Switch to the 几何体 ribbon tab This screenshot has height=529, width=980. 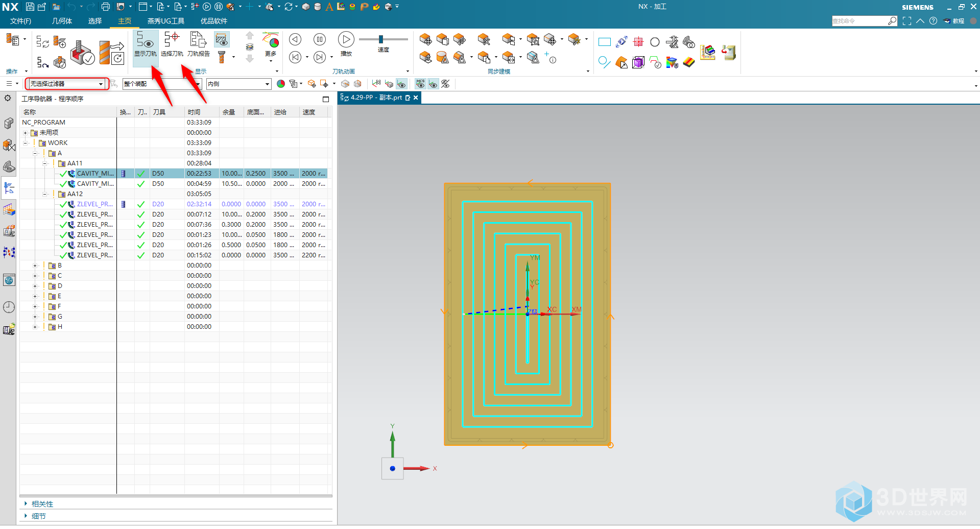click(62, 21)
